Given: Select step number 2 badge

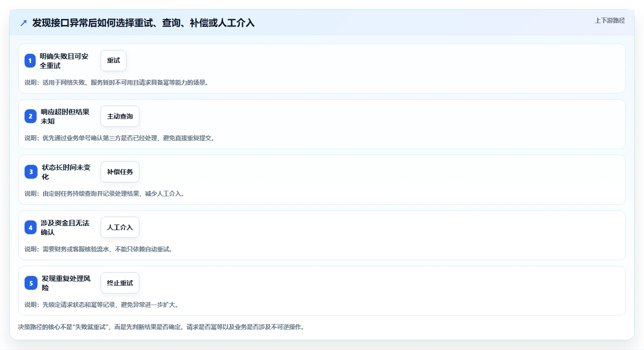Looking at the screenshot, I should click(30, 116).
